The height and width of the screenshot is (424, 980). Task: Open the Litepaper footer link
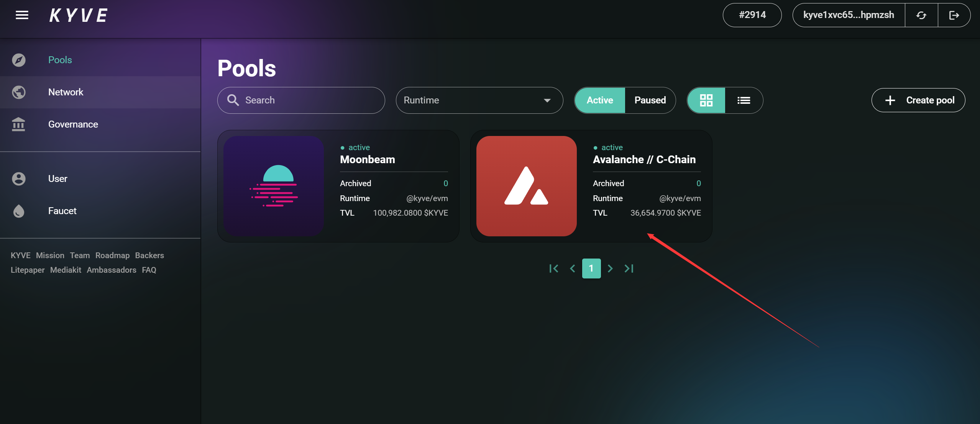(x=28, y=270)
